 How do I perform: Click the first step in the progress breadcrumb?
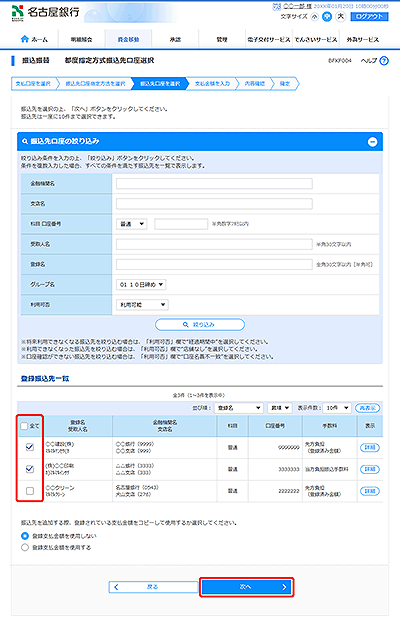33,84
